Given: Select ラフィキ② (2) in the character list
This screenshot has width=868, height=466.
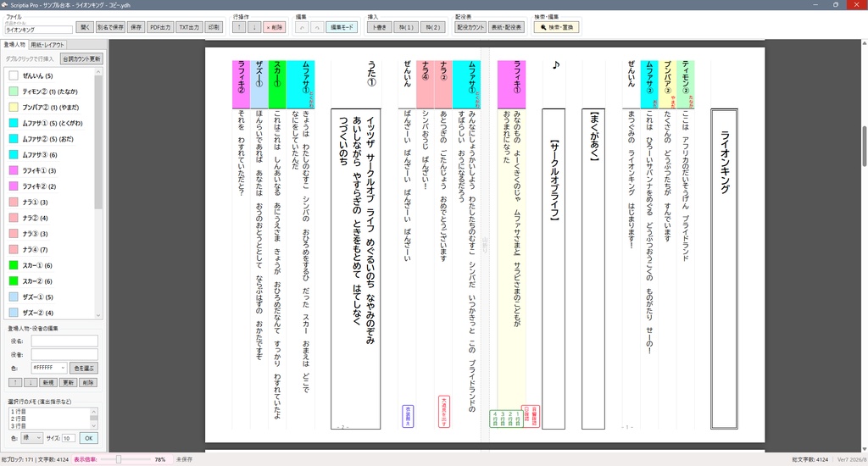Looking at the screenshot, I should tap(50, 186).
